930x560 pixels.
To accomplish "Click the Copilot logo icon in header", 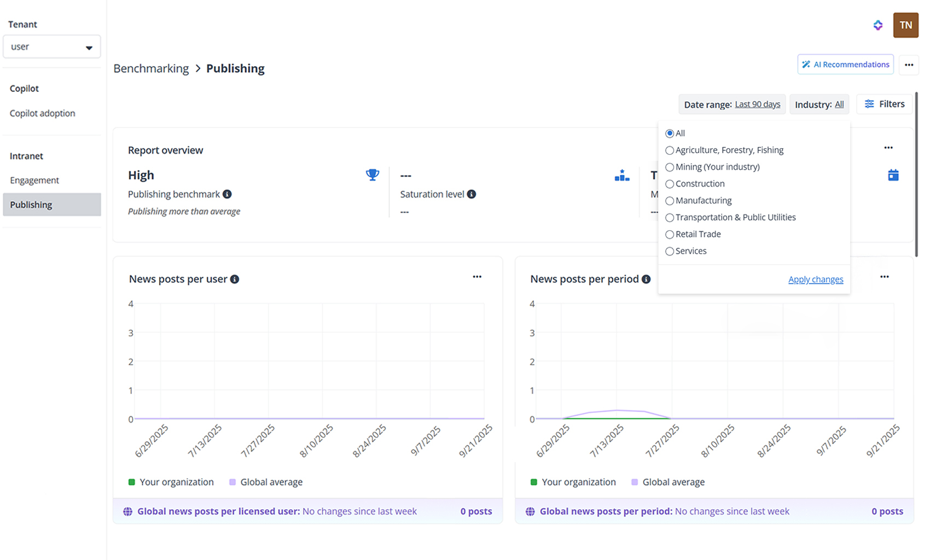I will point(877,25).
